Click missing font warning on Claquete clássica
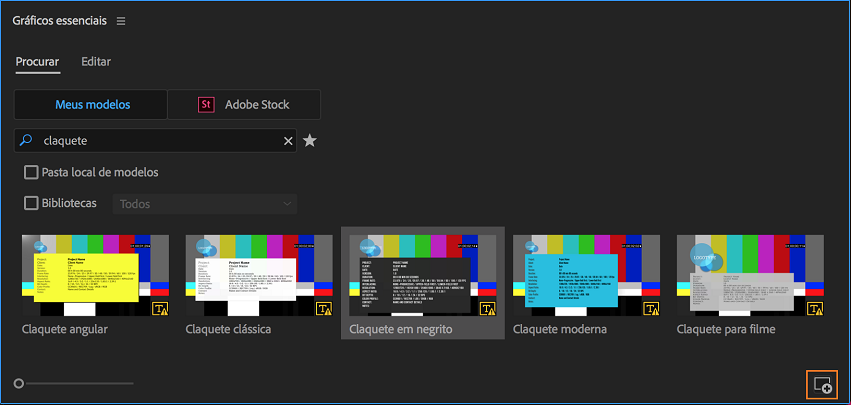Image resolution: width=851 pixels, height=405 pixels. point(325,308)
